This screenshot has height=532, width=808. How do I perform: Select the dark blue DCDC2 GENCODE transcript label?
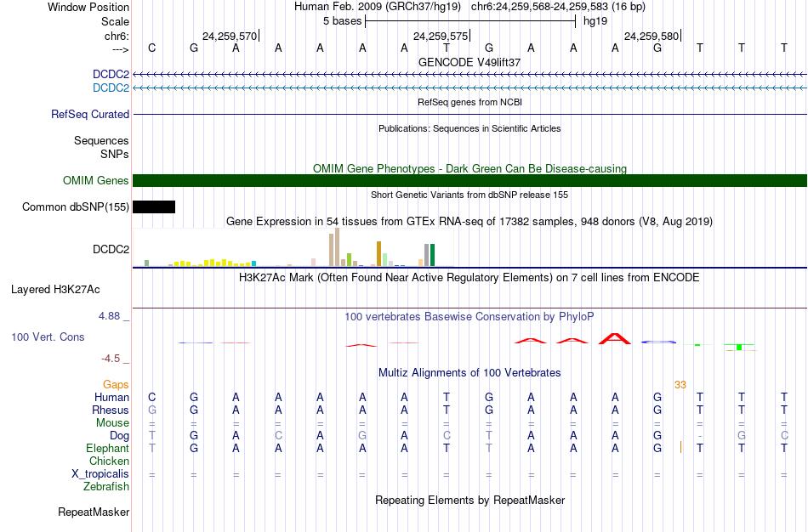(x=111, y=74)
